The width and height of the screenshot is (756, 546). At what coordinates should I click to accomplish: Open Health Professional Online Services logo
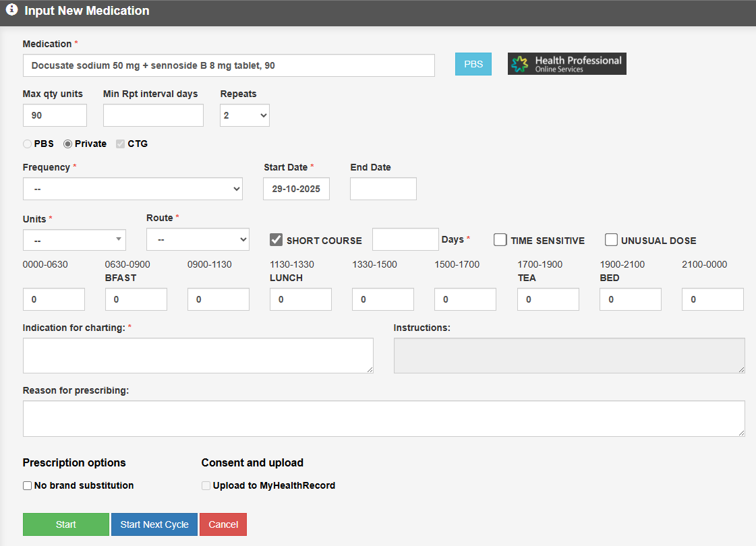click(x=566, y=64)
